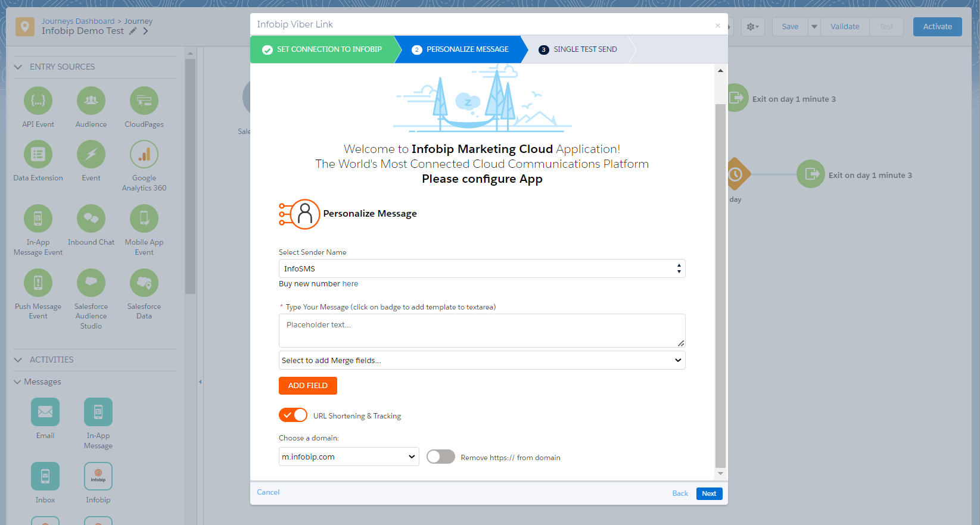Go to Set Connection to Infobip step
Viewport: 980px width, 525px height.
(x=322, y=49)
